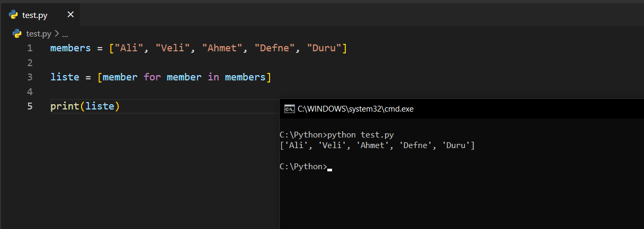Click test.py in the breadcrumb path
Viewport: 644px width, 229px height.
(x=39, y=33)
